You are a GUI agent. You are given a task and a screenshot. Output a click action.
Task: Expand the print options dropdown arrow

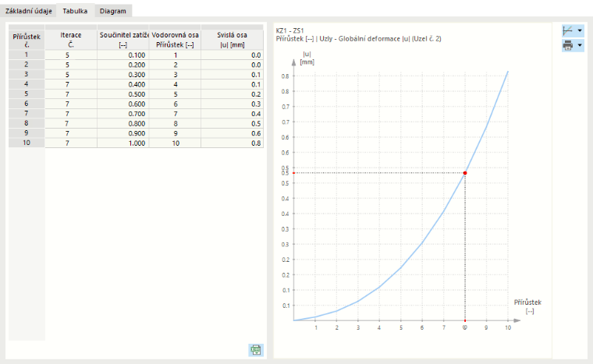coord(580,46)
